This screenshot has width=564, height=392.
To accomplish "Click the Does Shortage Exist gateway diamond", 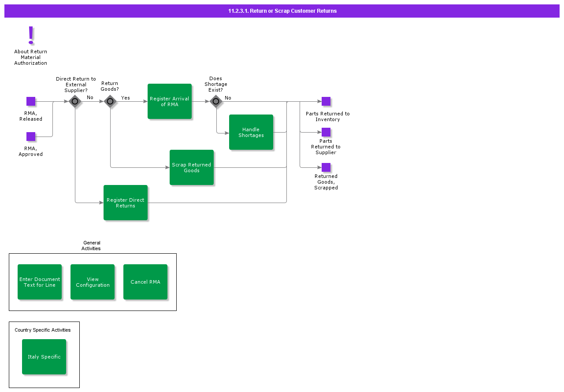I will [216, 101].
